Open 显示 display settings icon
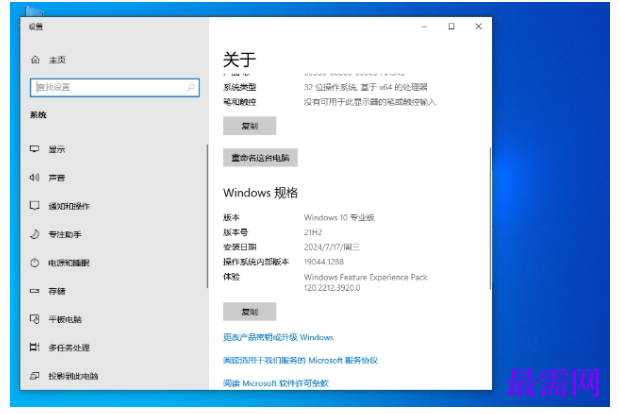This screenshot has height=414, width=619. tap(35, 149)
